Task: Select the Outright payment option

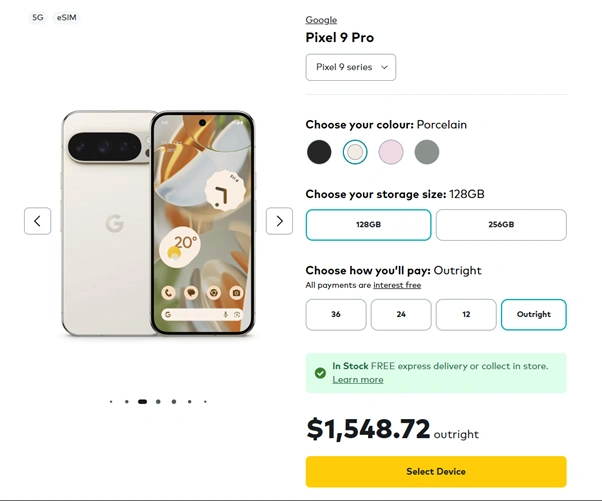Action: pos(533,314)
